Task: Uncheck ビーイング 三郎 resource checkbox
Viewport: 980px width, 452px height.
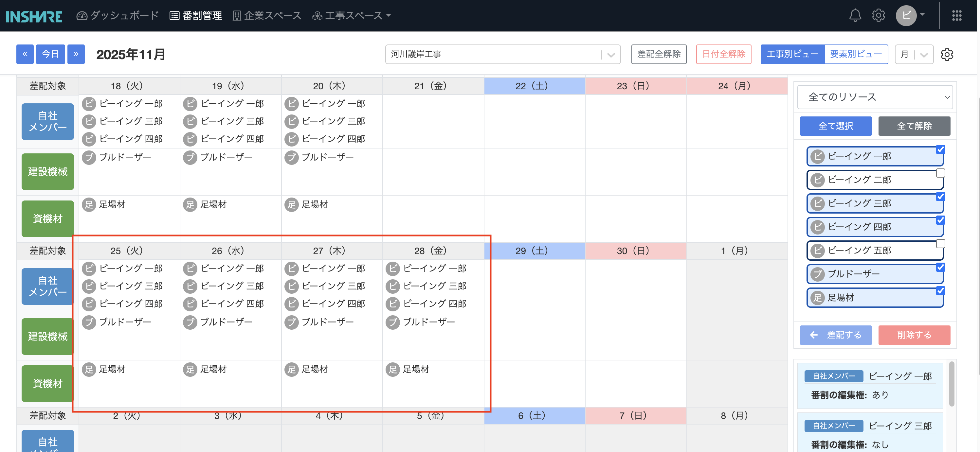Action: pos(940,197)
